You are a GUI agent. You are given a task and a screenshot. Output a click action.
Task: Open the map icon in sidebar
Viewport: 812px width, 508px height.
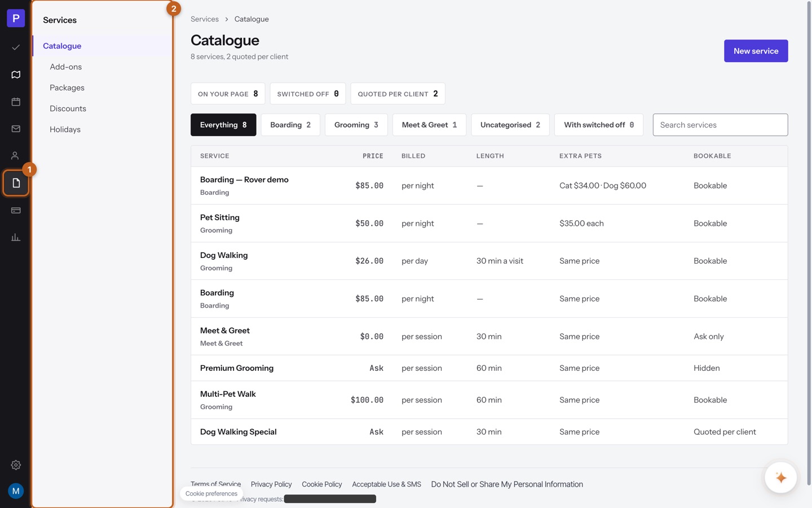pos(16,75)
